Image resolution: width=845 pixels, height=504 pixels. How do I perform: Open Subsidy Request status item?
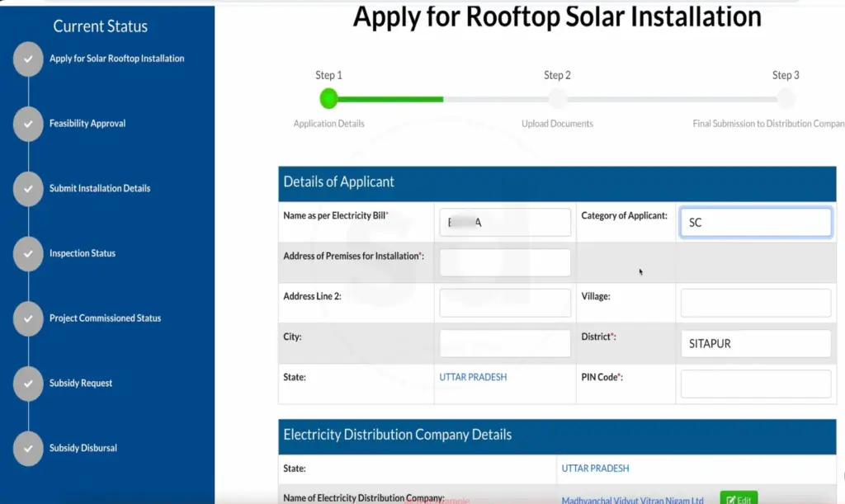tap(81, 383)
